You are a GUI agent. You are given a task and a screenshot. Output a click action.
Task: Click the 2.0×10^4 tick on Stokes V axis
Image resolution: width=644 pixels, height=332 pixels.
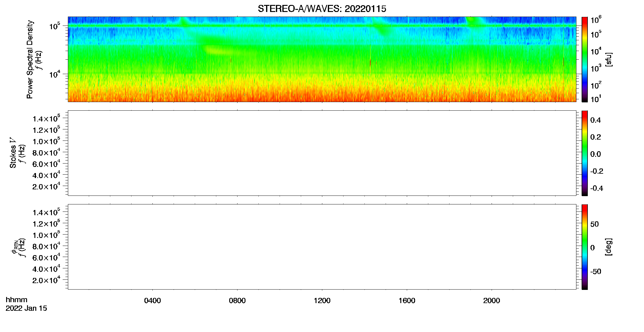pyautogui.click(x=46, y=186)
